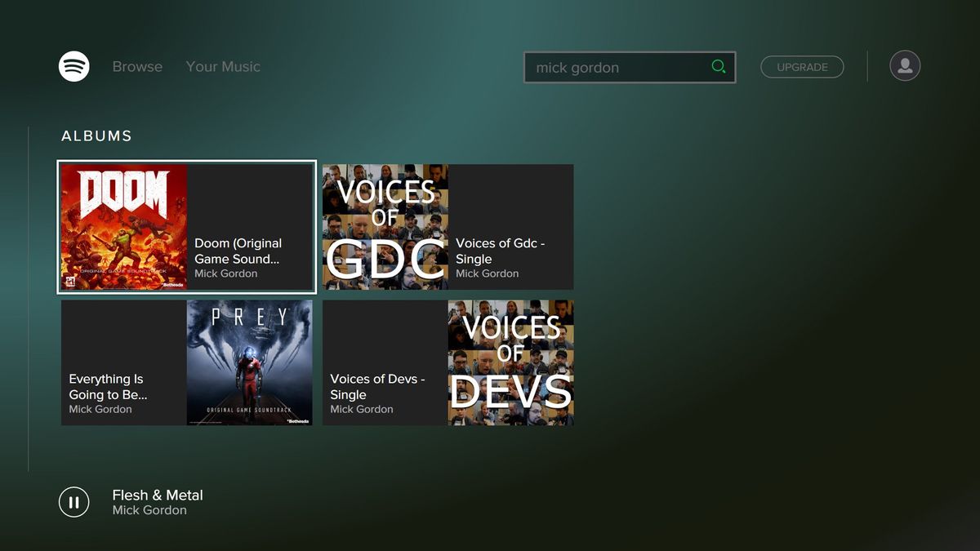Open Voices of Gdc - Single
Viewport: 980px width, 551px height.
tap(488, 251)
